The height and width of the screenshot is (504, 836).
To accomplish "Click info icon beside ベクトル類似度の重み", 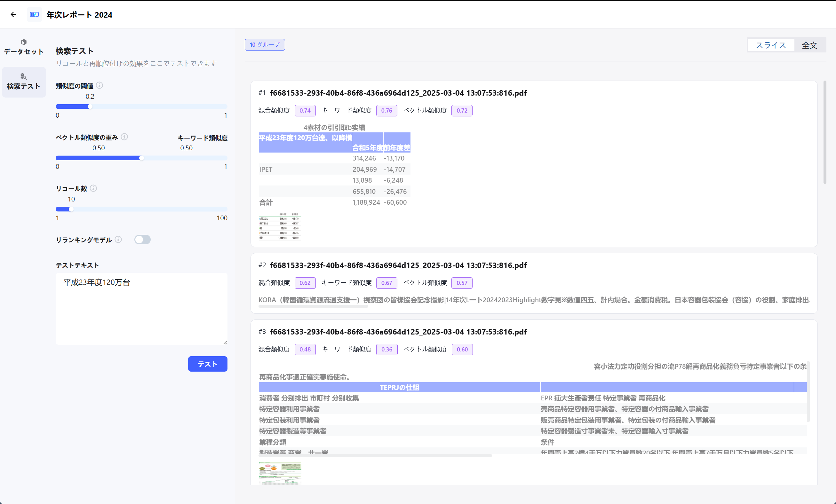I will coord(124,137).
